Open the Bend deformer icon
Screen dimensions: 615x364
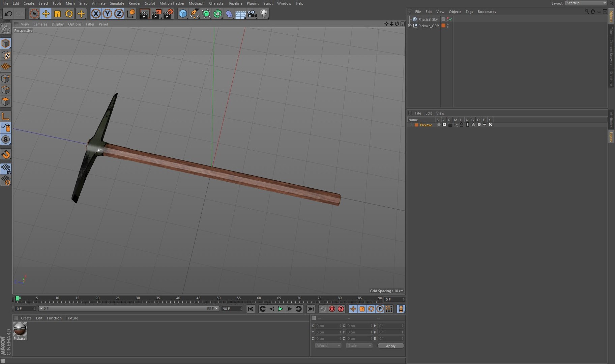229,14
